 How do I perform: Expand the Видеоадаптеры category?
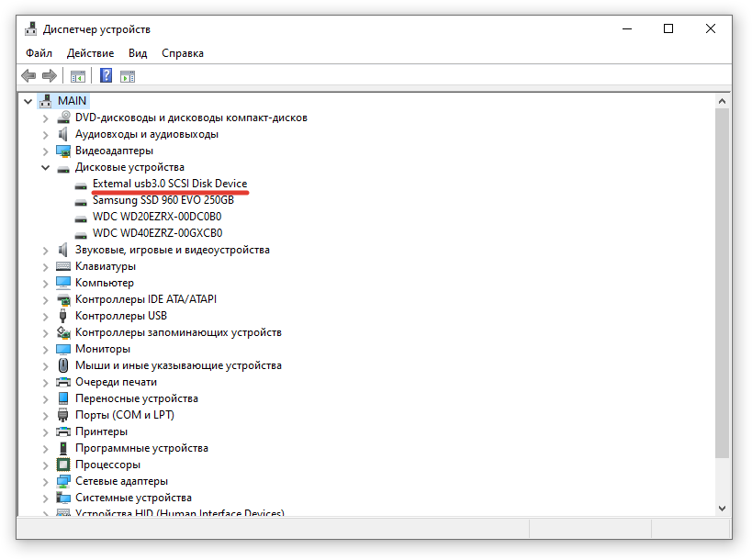(45, 151)
